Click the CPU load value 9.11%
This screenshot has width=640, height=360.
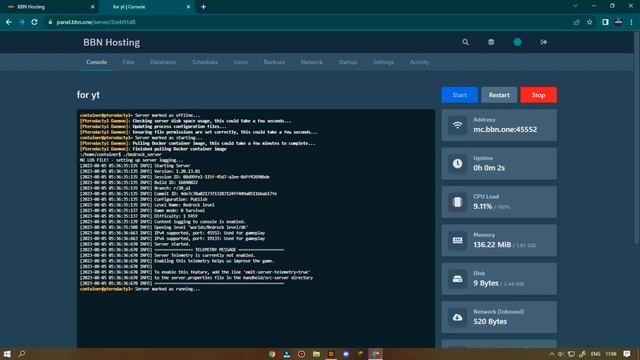pyautogui.click(x=482, y=206)
